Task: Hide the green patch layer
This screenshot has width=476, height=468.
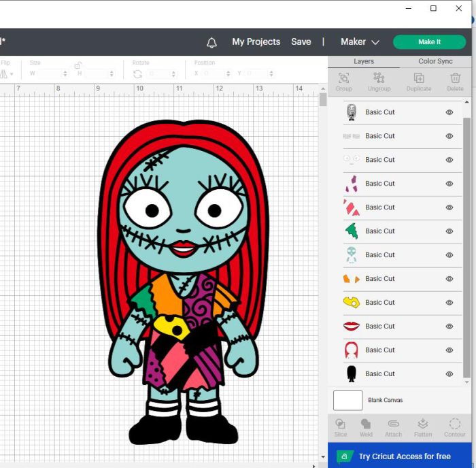Action: click(449, 231)
